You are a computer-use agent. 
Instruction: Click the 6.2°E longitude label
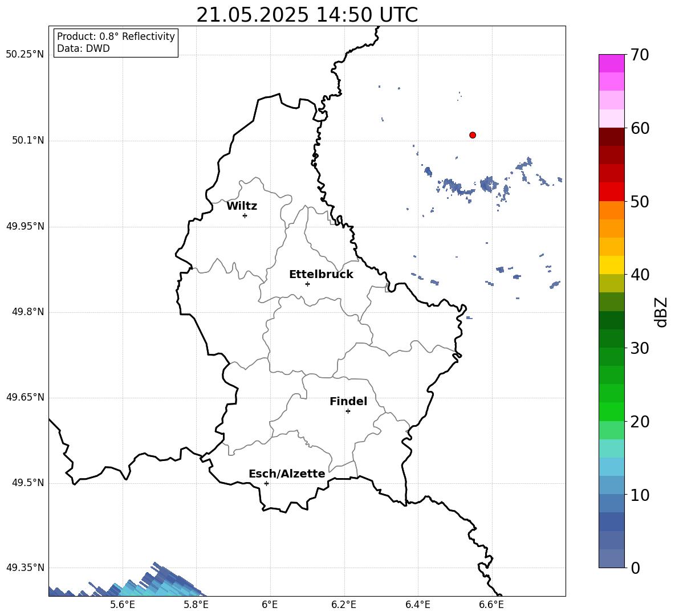click(344, 605)
